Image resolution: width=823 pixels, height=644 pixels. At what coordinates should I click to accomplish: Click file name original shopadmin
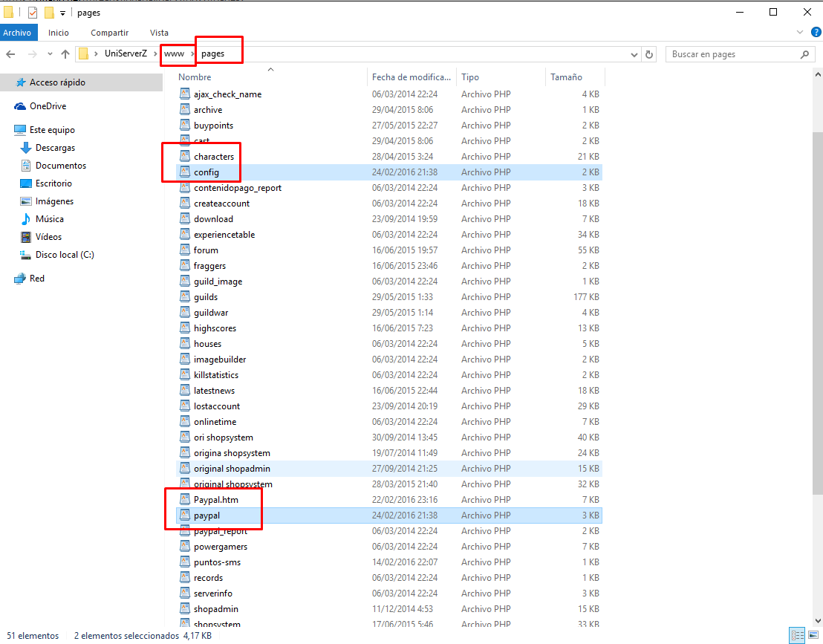(232, 469)
